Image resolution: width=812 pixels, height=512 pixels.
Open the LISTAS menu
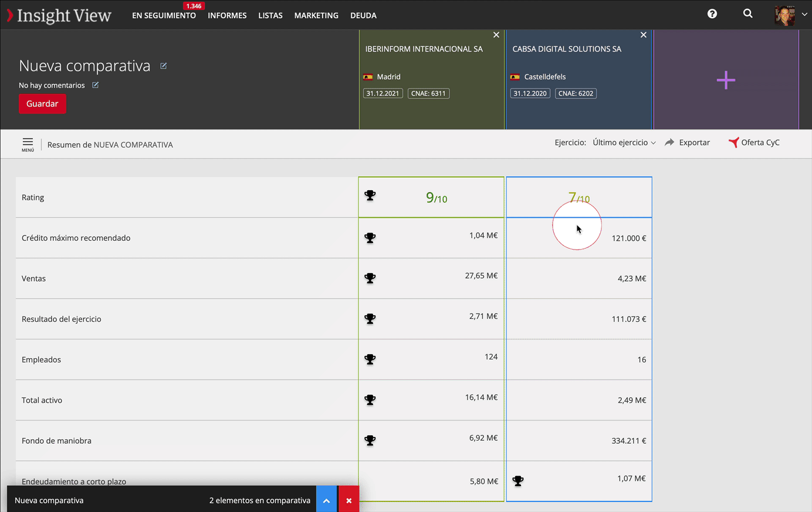point(270,16)
